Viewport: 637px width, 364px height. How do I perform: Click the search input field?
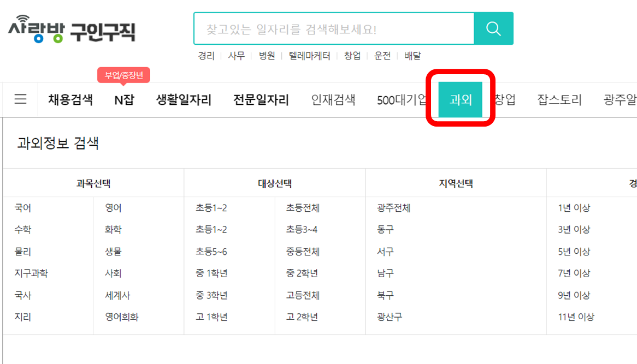click(333, 28)
